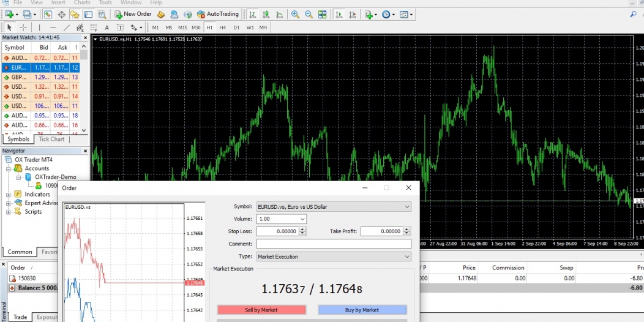Select the Crosshair tool
Viewport: 644px width, 322px height.
pyautogui.click(x=23, y=28)
